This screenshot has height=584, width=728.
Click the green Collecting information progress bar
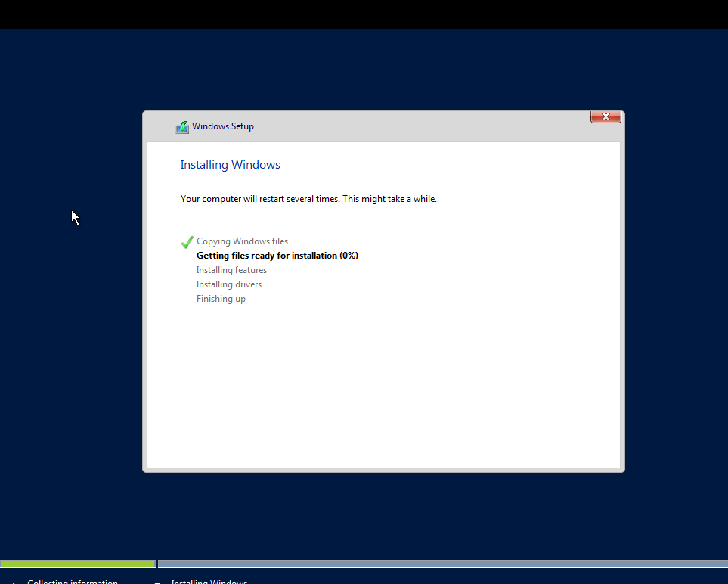[x=78, y=564]
